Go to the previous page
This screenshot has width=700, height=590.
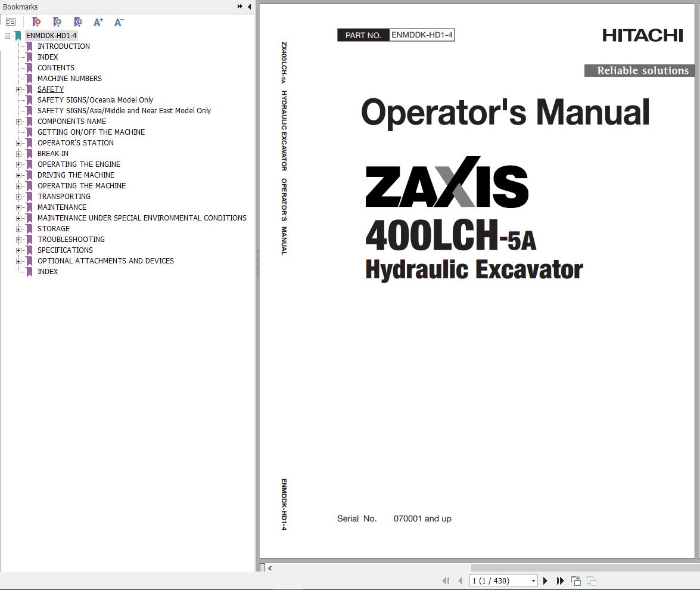click(x=461, y=580)
